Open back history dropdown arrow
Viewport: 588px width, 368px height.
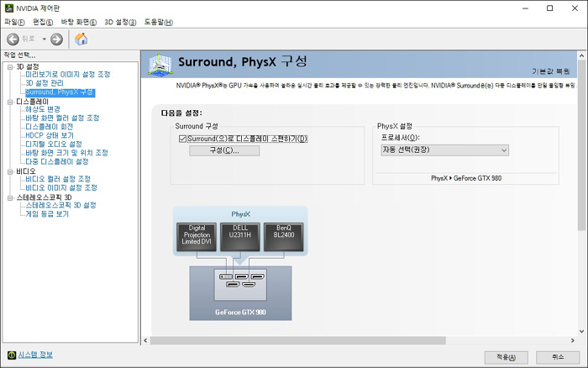click(x=44, y=39)
